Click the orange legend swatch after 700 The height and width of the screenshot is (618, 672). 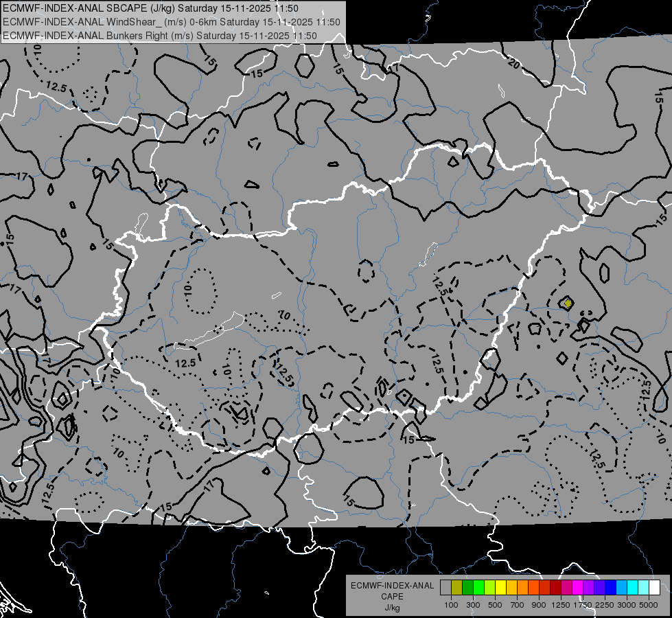point(522,587)
